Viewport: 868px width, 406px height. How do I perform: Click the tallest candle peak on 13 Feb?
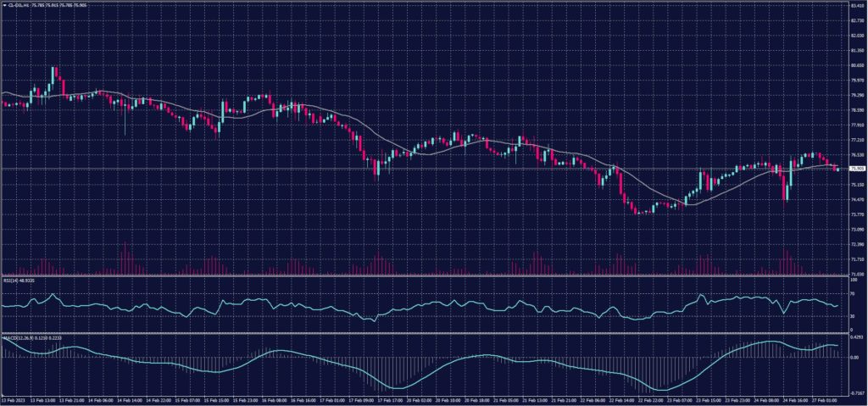pos(53,68)
